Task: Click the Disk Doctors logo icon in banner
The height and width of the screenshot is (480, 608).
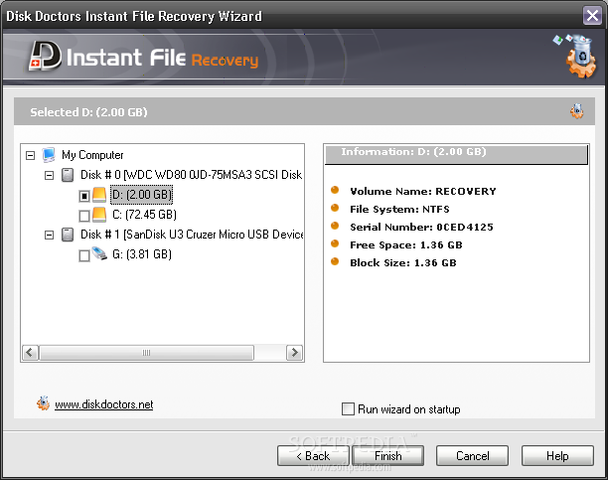Action: 45,56
